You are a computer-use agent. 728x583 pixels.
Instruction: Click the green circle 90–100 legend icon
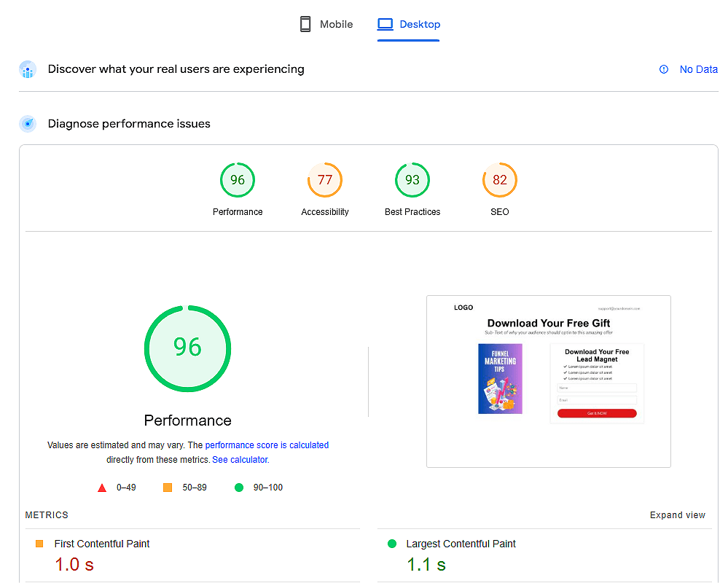pos(239,488)
